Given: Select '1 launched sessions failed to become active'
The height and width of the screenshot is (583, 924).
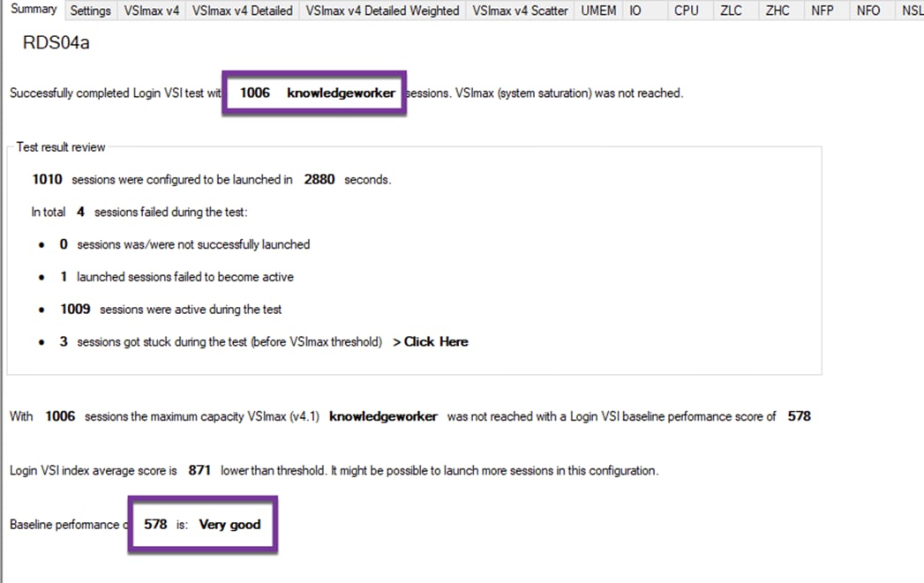Looking at the screenshot, I should point(177,277).
